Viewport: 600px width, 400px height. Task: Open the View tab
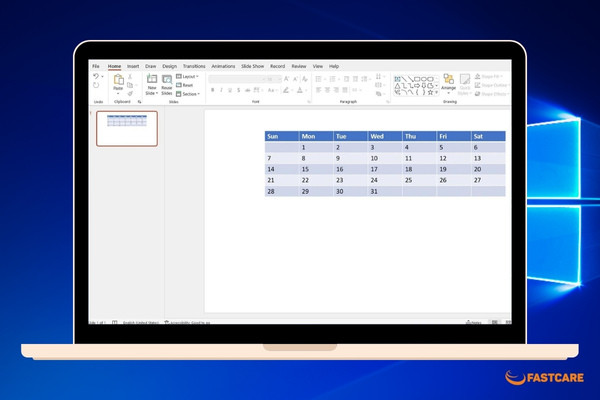click(x=318, y=66)
